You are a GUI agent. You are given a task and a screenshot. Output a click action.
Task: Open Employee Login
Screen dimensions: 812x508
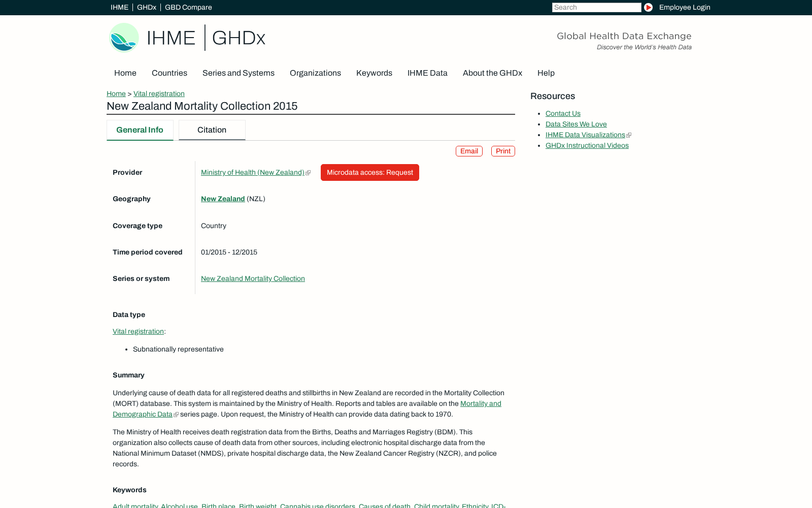pos(685,7)
